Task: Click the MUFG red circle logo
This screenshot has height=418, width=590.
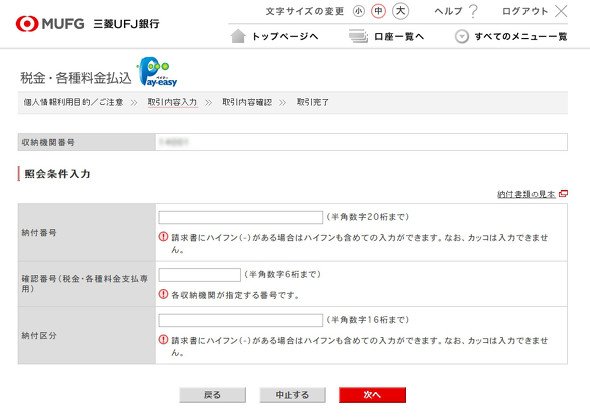Action: tap(27, 24)
